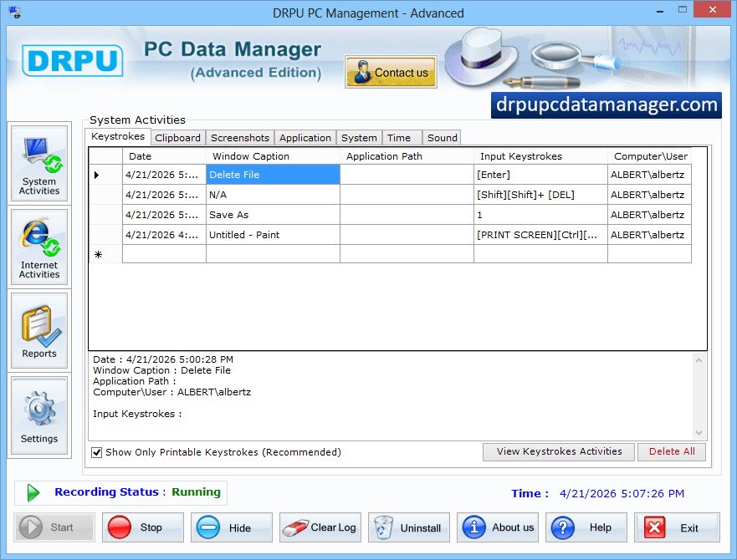
Task: Click the Hide button
Action: [x=232, y=527]
